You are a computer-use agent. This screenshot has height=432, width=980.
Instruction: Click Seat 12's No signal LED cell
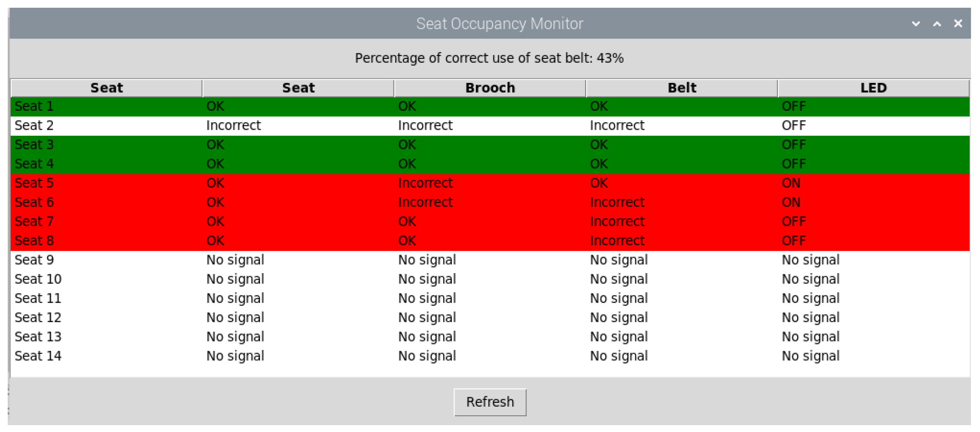point(810,318)
